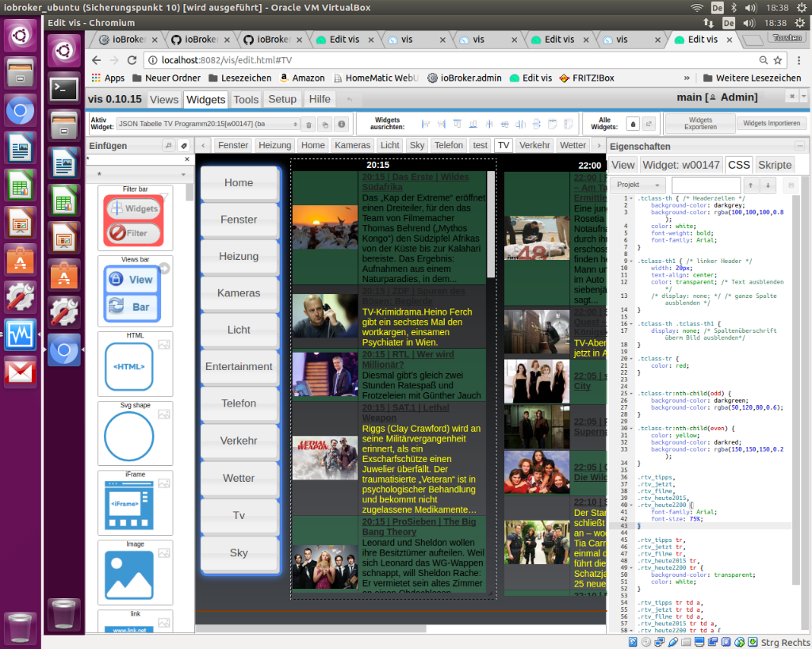Click Widgets Exportieren button
812x649 pixels.
click(x=700, y=124)
